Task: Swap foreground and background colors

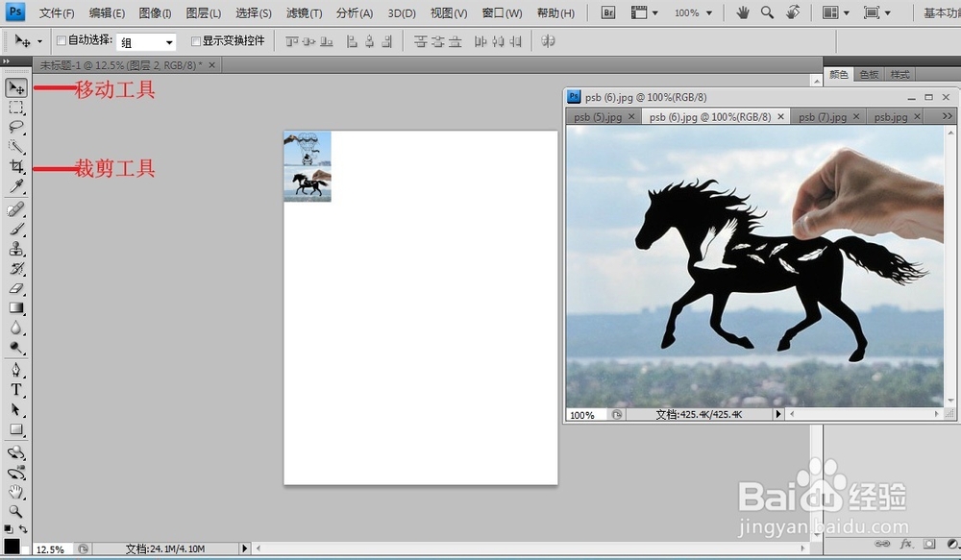Action: point(23,528)
